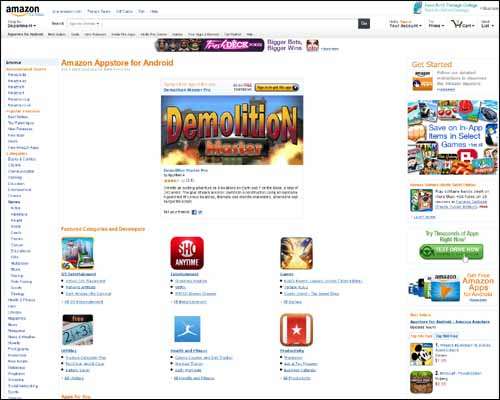
Task: Click the blue Health and Fitness app icon
Action: [187, 329]
